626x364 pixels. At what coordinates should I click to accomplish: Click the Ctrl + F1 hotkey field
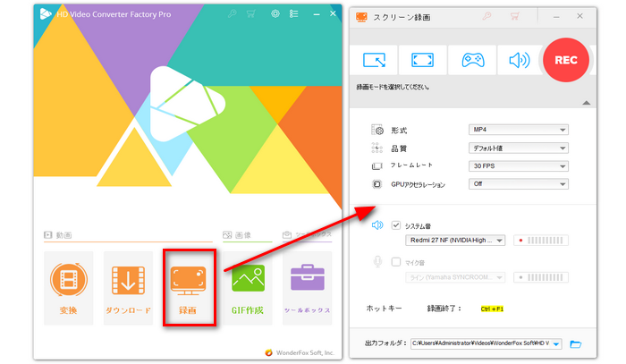click(x=492, y=309)
